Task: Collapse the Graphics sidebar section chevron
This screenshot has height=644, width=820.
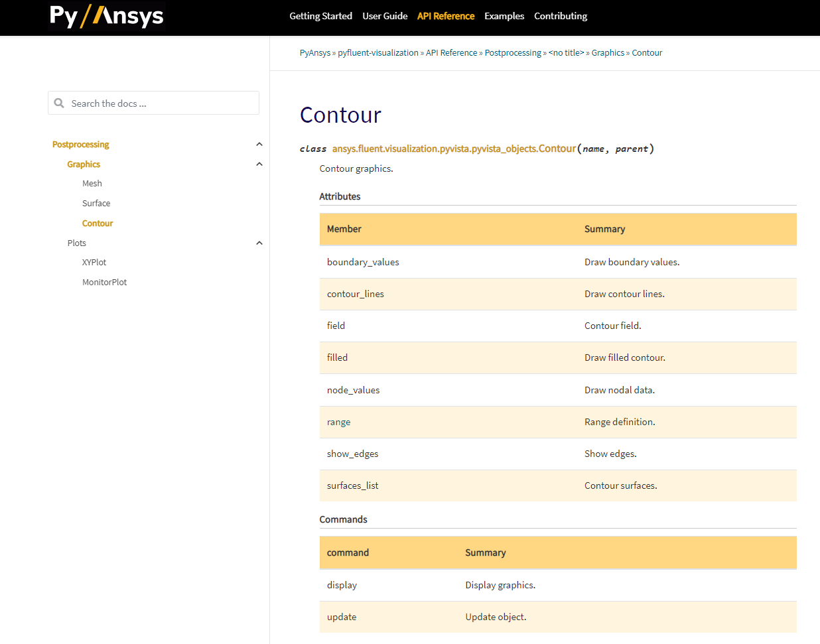Action: tap(259, 164)
